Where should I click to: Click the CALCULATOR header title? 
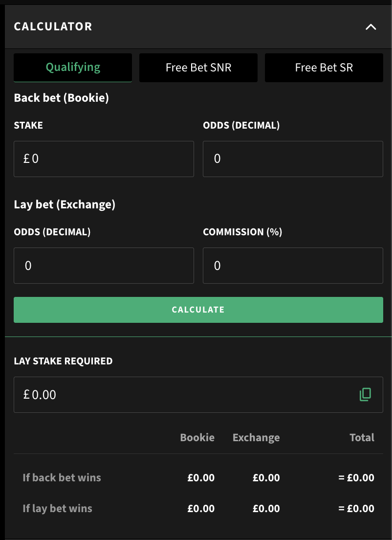(53, 26)
